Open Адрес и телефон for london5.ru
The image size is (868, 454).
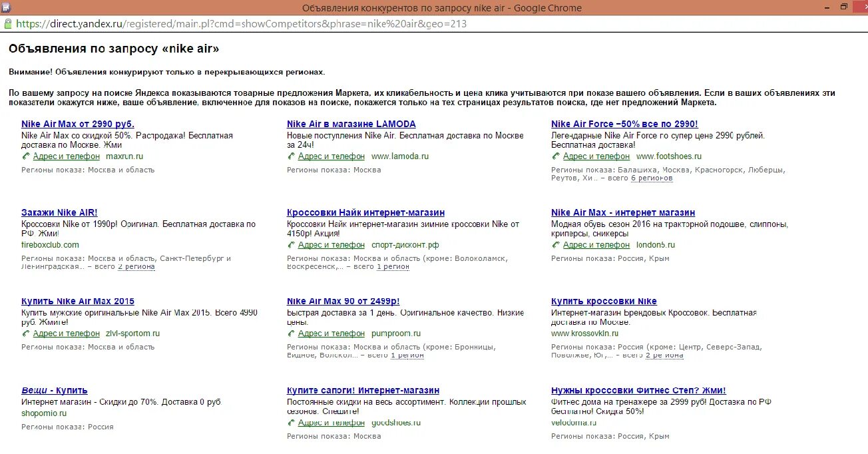(596, 245)
